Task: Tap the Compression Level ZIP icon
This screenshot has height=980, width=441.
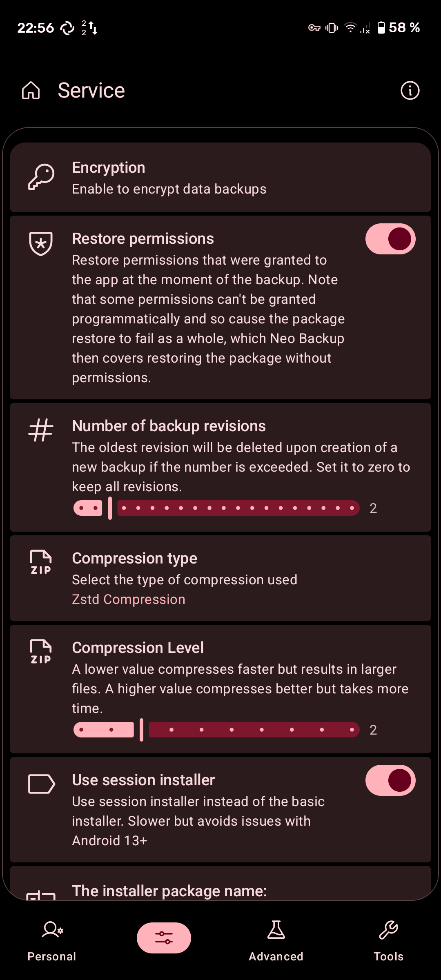Action: pyautogui.click(x=41, y=652)
